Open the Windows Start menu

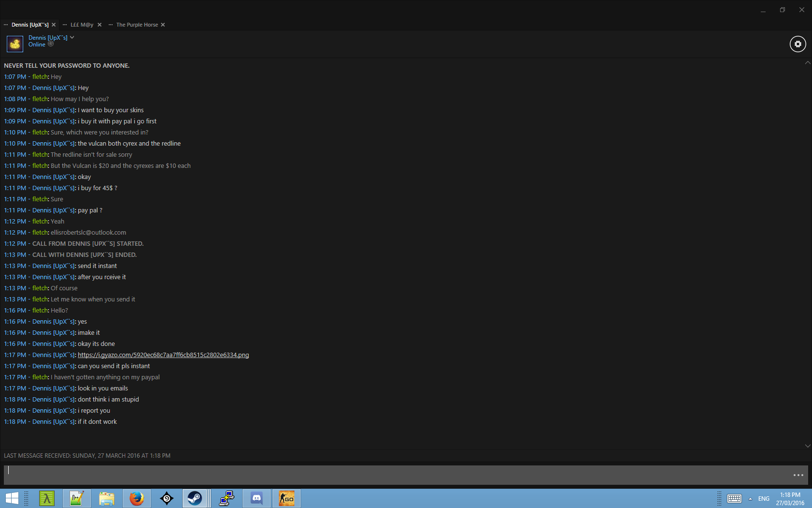point(12,498)
